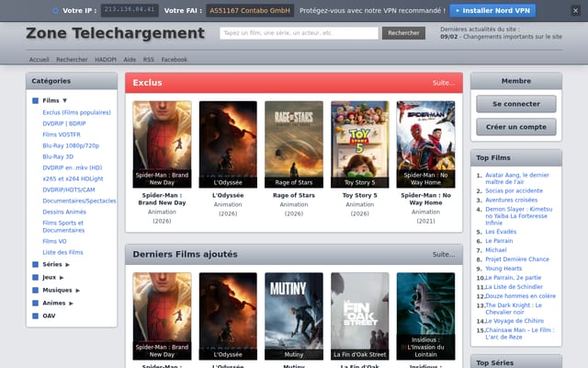Open Le Parrain top film link
This screenshot has width=588, height=368.
pos(499,241)
